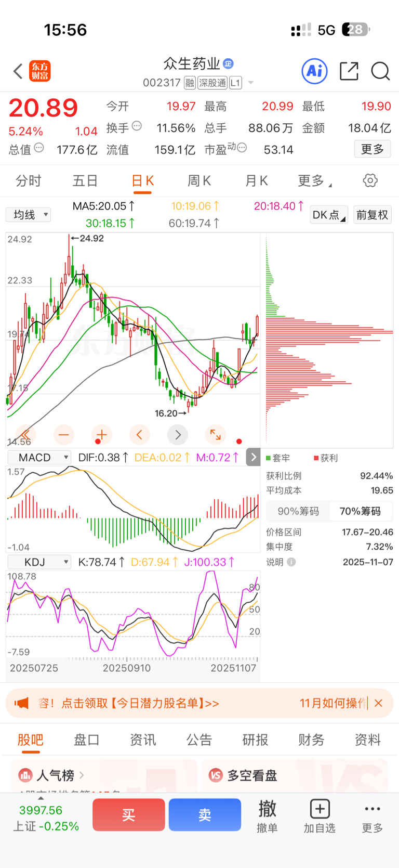Tap the enterprise badge next to 众生药业
This screenshot has width=399, height=868.
tap(228, 63)
